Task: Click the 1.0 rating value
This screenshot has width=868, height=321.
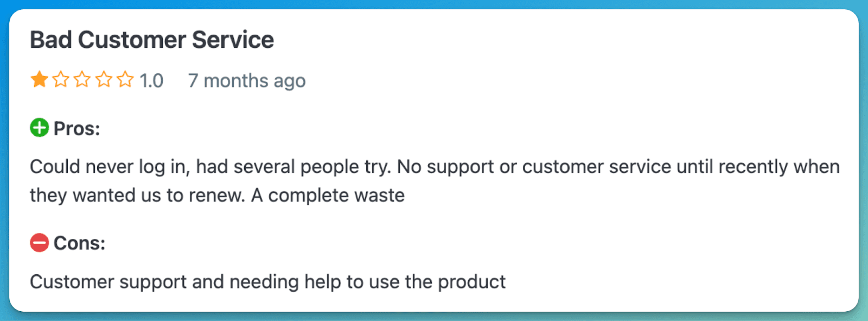Action: tap(150, 80)
